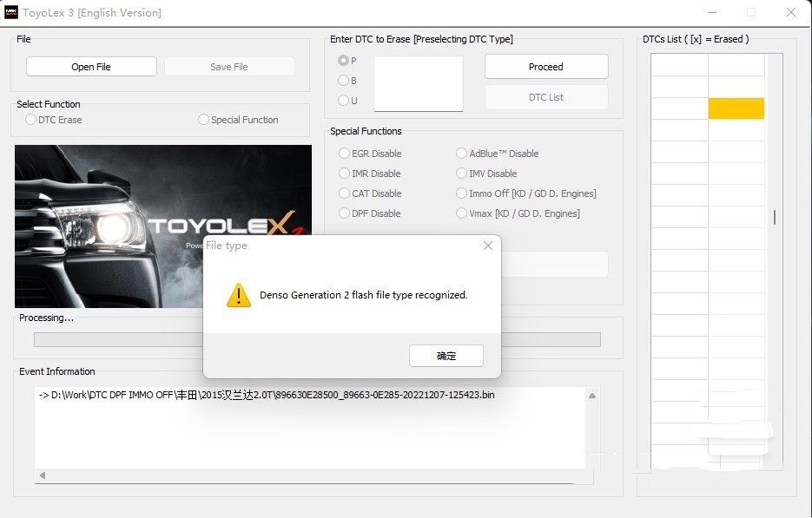The height and width of the screenshot is (518, 812).
Task: Click the yellow highlighted cell in DTCs List
Action: (x=736, y=108)
